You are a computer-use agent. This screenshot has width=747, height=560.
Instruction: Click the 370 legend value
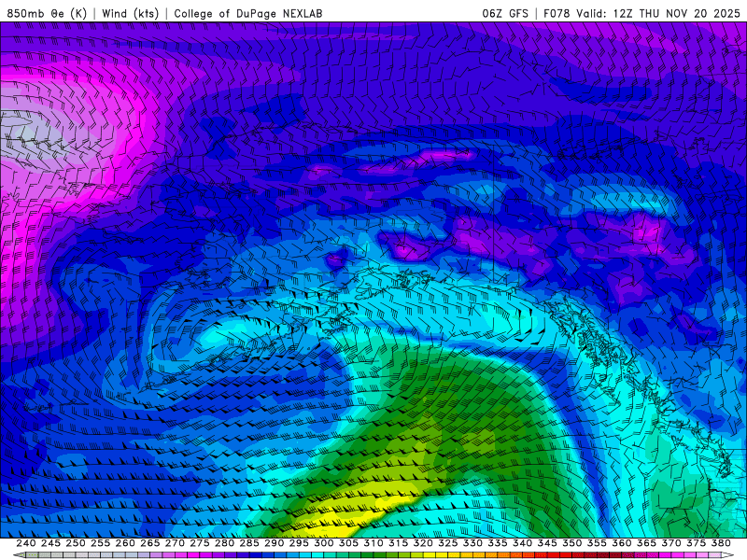pyautogui.click(x=671, y=543)
